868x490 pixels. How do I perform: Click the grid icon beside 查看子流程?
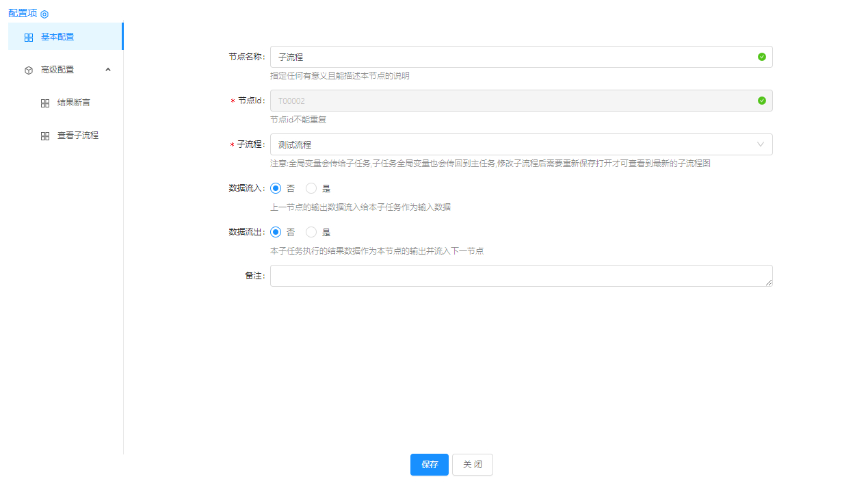[45, 136]
